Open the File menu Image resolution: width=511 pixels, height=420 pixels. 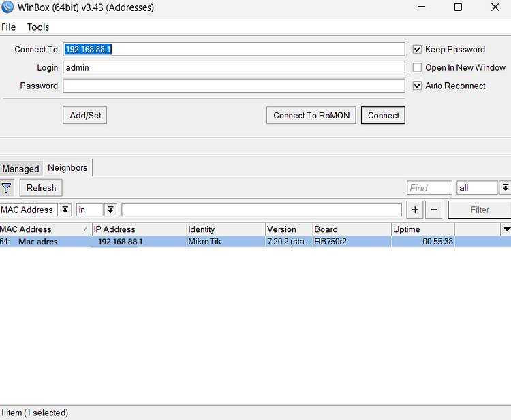pos(8,27)
